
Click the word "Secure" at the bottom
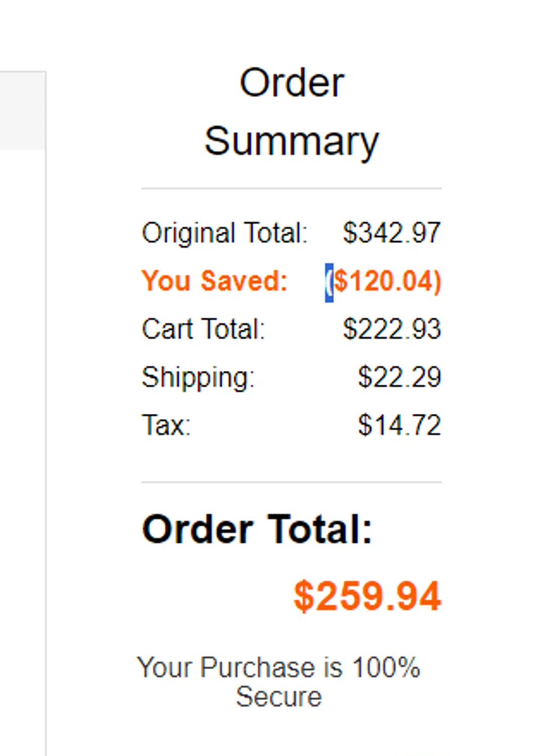278,697
